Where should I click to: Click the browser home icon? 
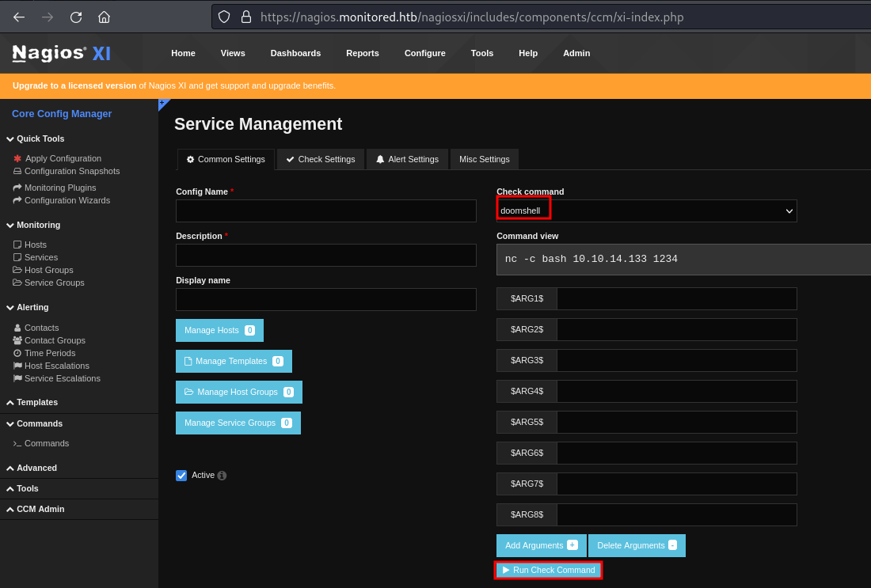(x=104, y=17)
